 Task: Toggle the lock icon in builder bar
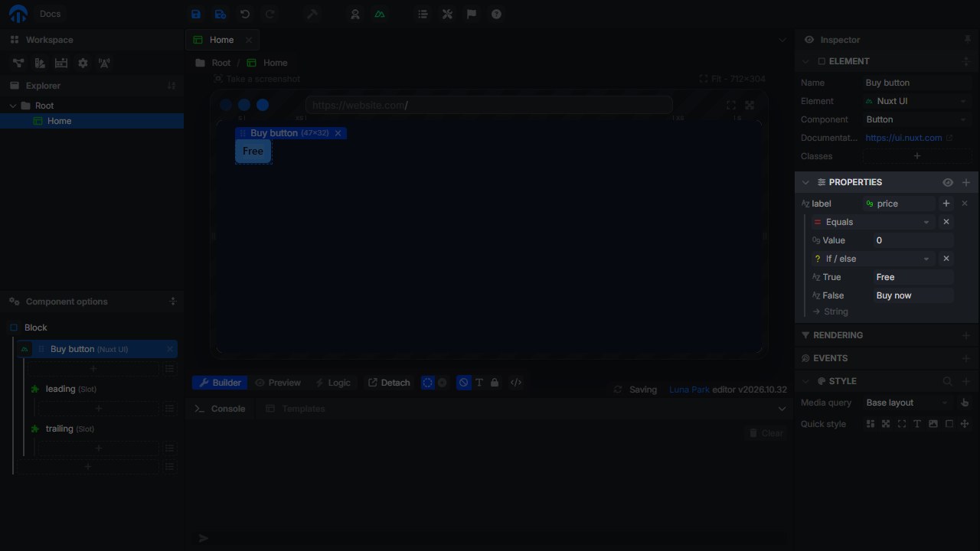pos(495,383)
